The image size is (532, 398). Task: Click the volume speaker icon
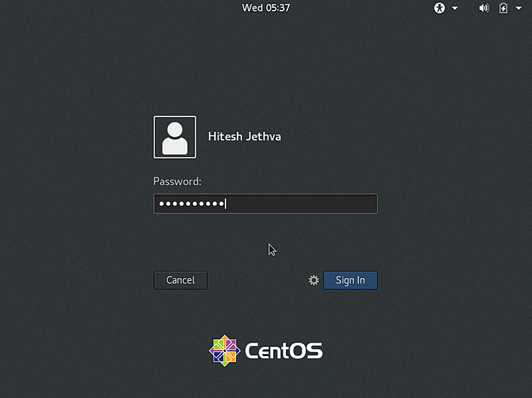click(x=484, y=8)
